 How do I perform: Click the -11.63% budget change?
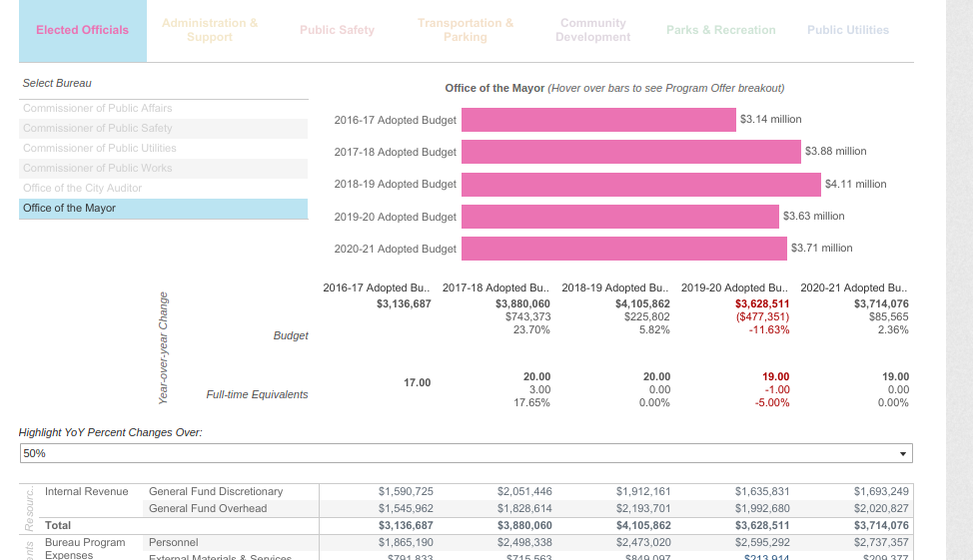[x=769, y=330]
